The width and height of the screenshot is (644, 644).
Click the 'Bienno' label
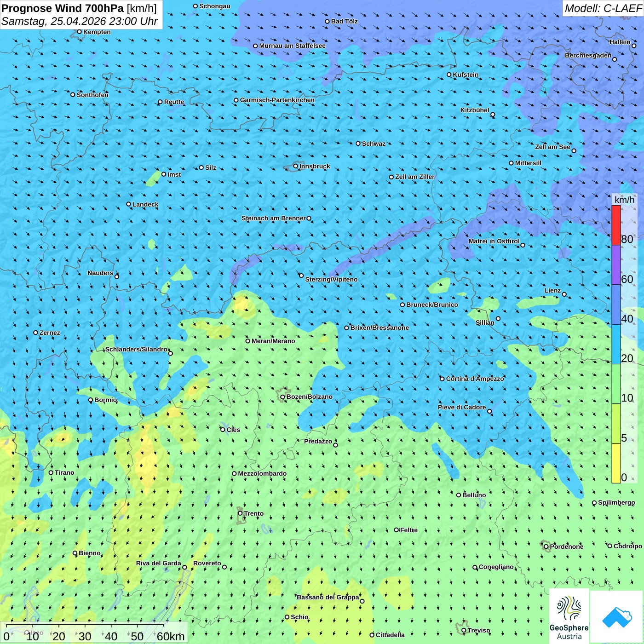click(x=90, y=553)
